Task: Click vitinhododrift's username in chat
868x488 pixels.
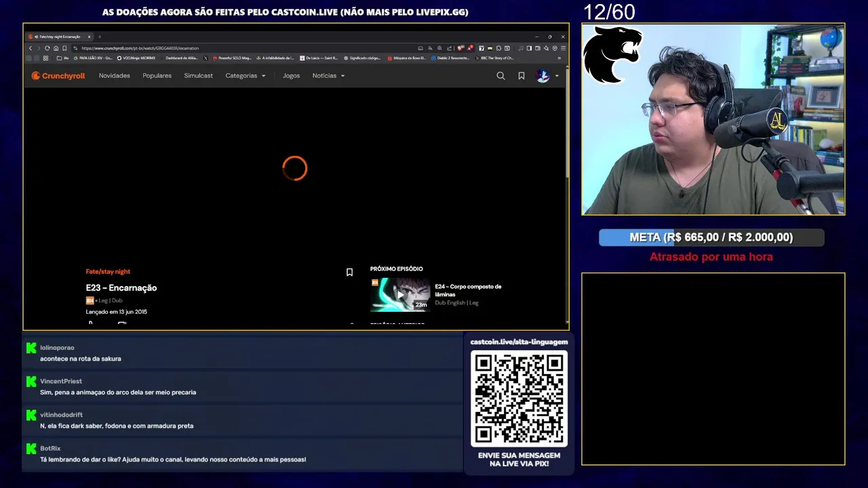Action: click(x=61, y=415)
